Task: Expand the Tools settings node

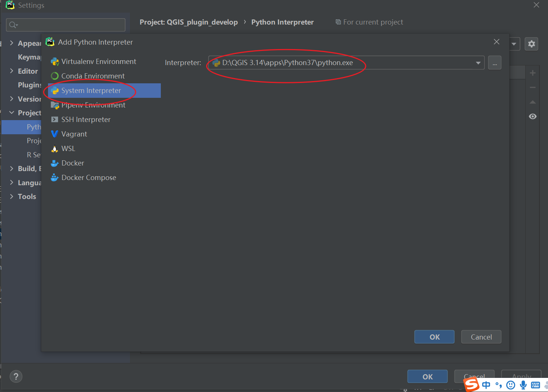Action: [x=12, y=196]
